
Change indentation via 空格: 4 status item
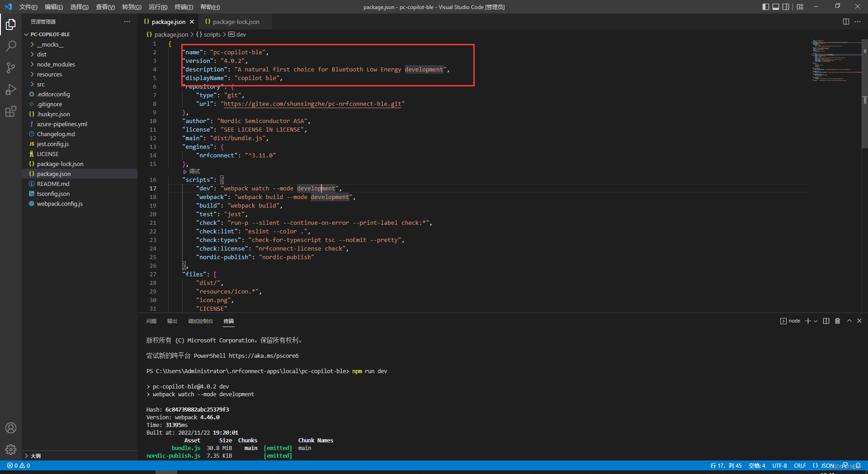pyautogui.click(x=757, y=466)
